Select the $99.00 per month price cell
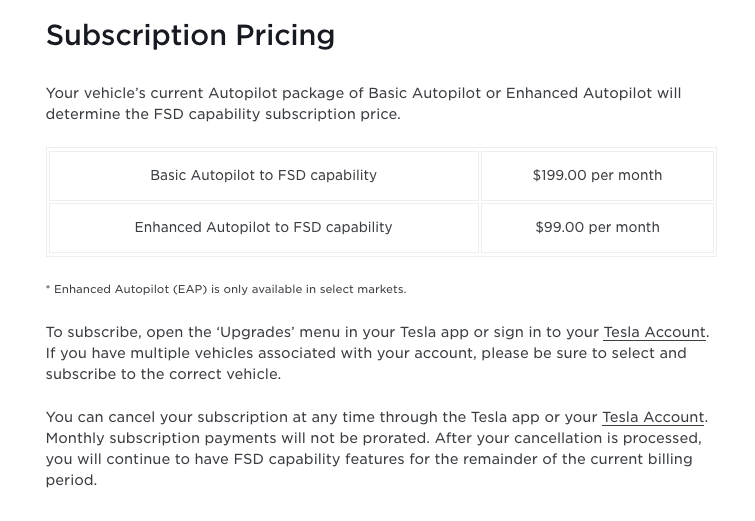755x521 pixels. click(597, 228)
